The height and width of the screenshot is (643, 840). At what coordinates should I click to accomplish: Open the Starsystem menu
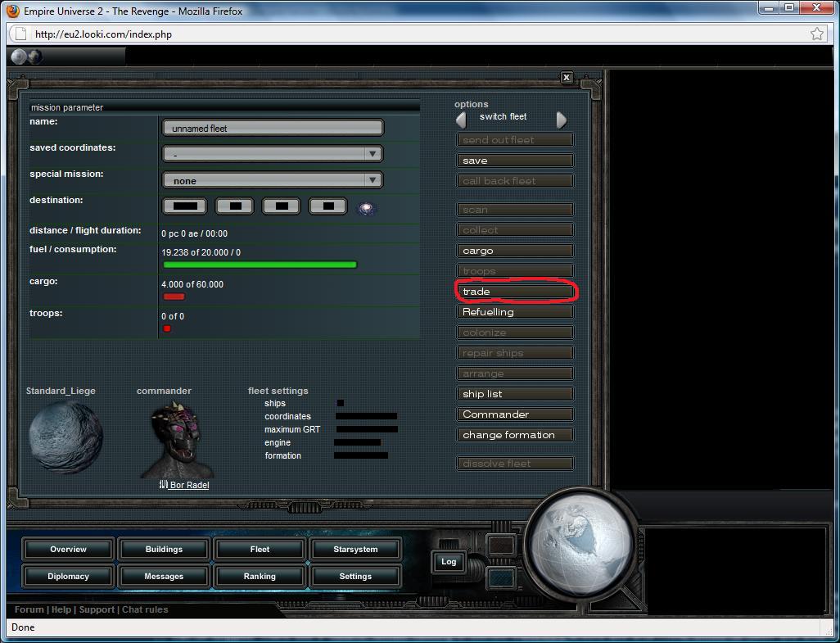(x=355, y=550)
